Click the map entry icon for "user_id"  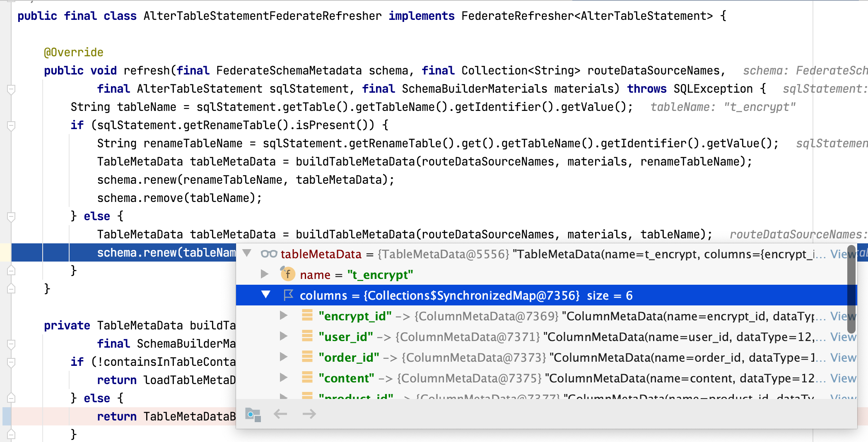click(307, 336)
